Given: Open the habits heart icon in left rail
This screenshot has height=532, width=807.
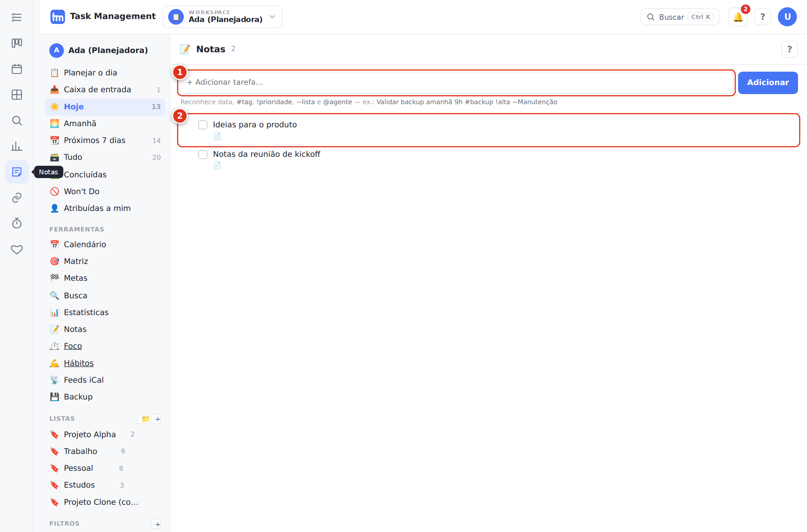Looking at the screenshot, I should (17, 249).
